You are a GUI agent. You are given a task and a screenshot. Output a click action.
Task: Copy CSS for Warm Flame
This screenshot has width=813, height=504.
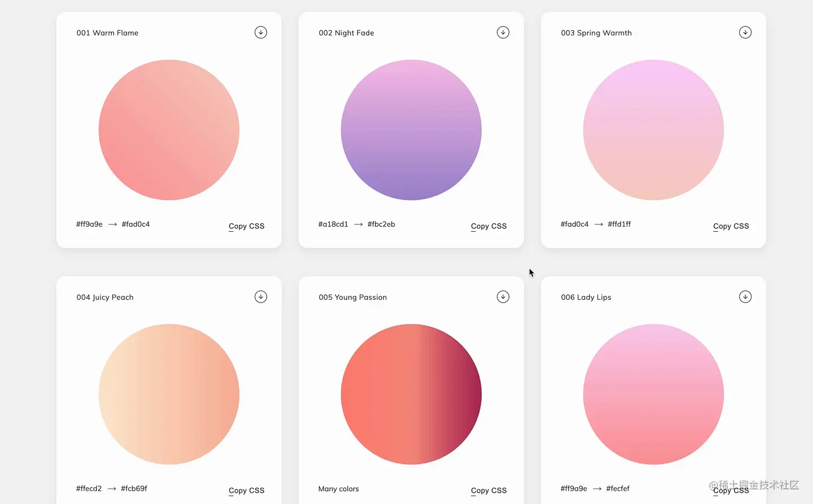(247, 226)
